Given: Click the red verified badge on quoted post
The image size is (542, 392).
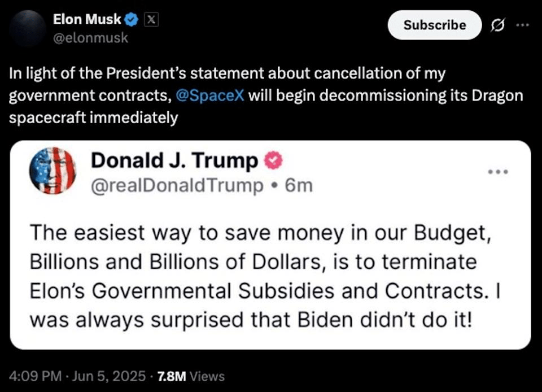Looking at the screenshot, I should click(x=273, y=162).
